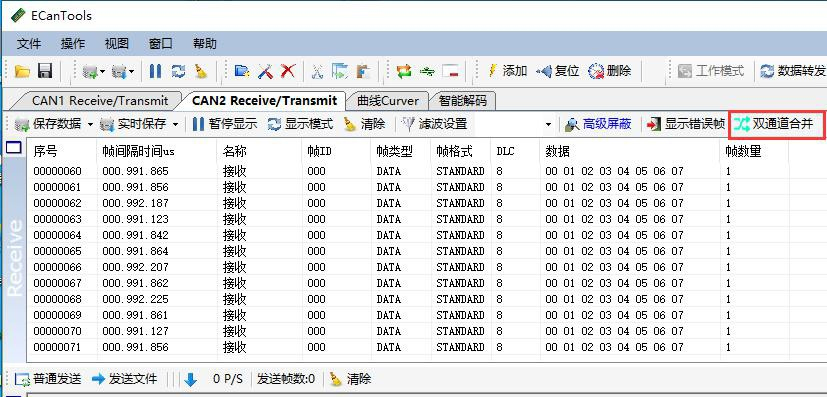This screenshot has width=827, height=397.
Task: Click the open folder icon in main toolbar
Action: pos(22,71)
